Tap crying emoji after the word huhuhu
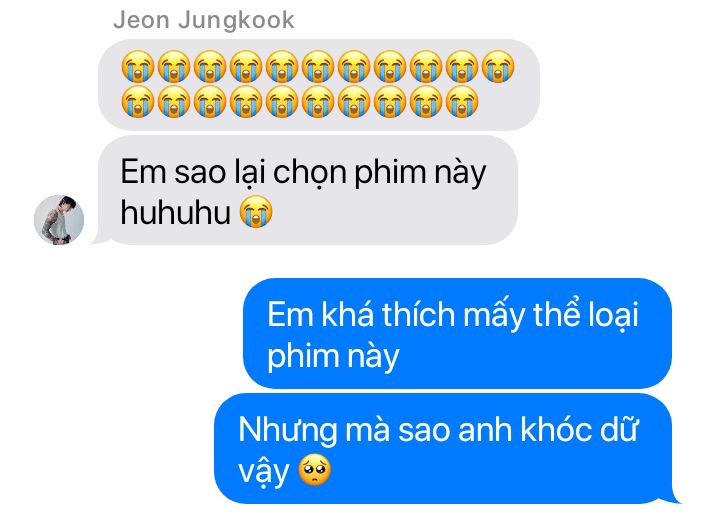 (x=256, y=211)
